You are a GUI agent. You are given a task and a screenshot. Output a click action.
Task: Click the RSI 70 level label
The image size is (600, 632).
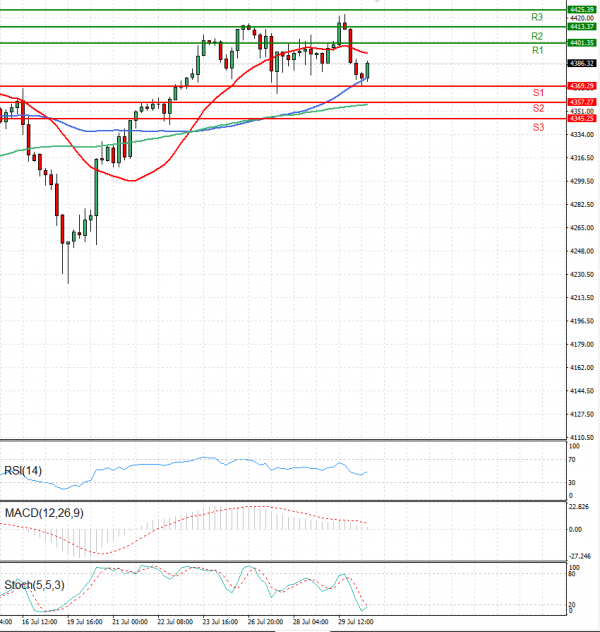pyautogui.click(x=572, y=459)
